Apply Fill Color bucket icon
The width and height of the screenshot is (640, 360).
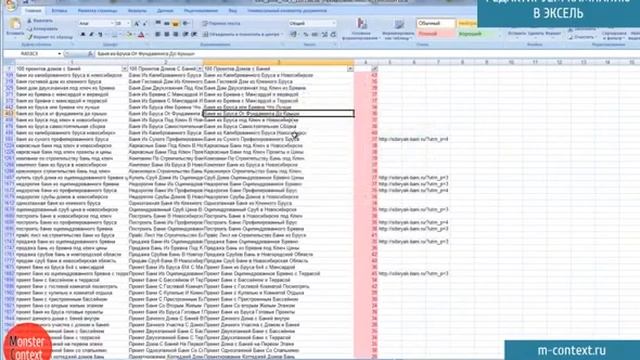click(x=129, y=35)
